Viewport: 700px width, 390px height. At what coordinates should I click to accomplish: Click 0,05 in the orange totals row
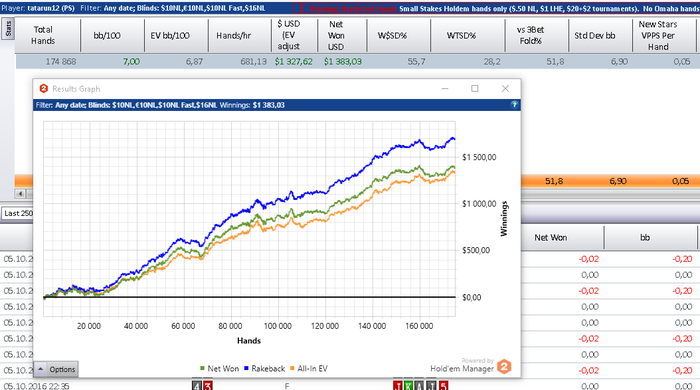pos(680,181)
